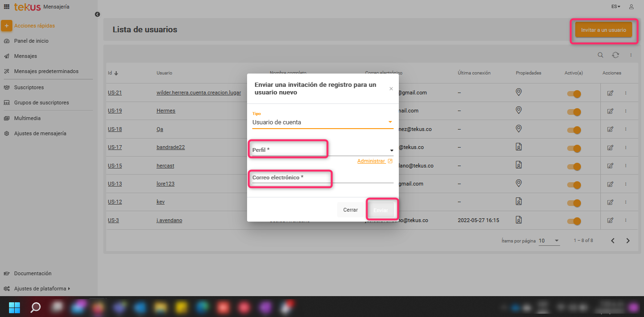Image resolution: width=644 pixels, height=317 pixels.
Task: Click the refresh icon above the user list
Action: pyautogui.click(x=615, y=55)
